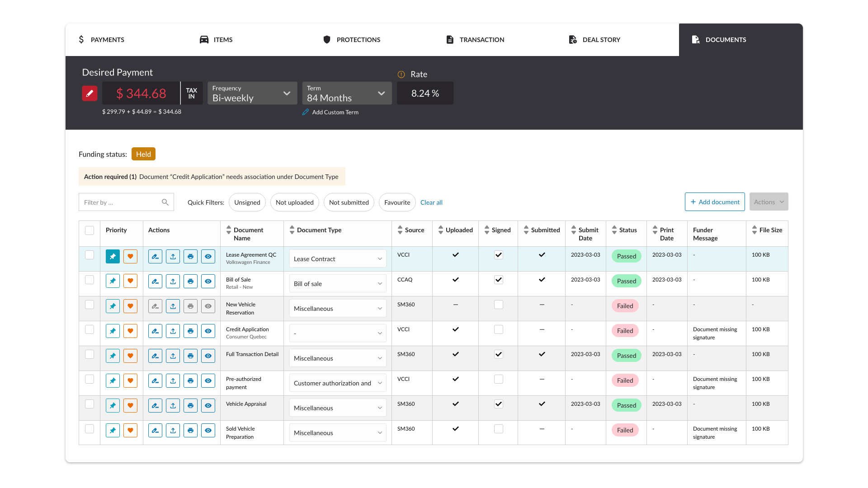Open Document Type dropdown for Credit Application
Screen dimensions: 868x488
(x=338, y=333)
